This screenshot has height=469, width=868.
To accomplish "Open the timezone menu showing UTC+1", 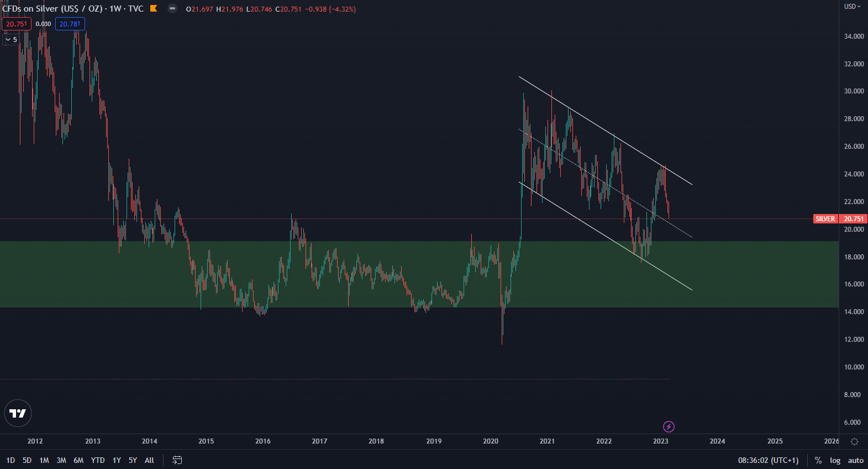I will pyautogui.click(x=768, y=460).
